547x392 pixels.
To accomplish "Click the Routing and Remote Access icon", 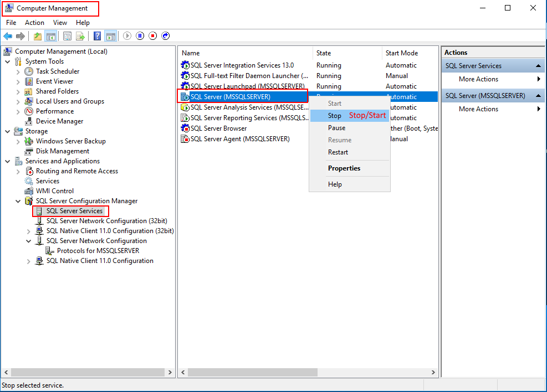I will (x=29, y=171).
